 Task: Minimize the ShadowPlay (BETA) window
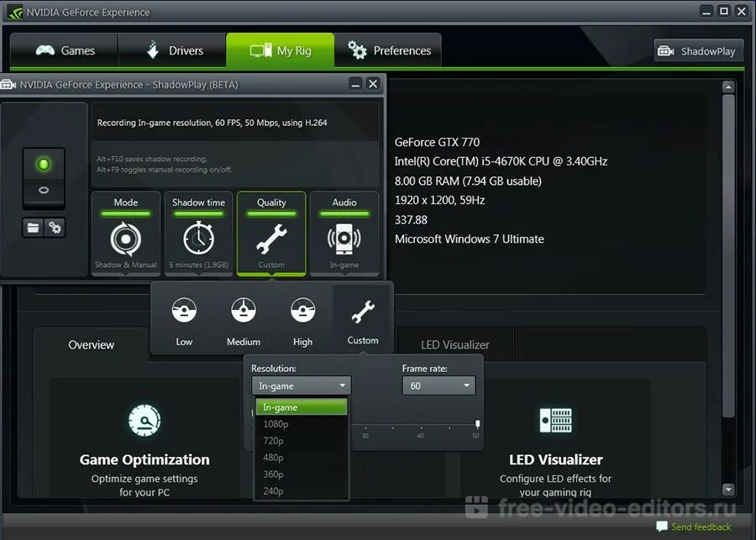(x=355, y=84)
